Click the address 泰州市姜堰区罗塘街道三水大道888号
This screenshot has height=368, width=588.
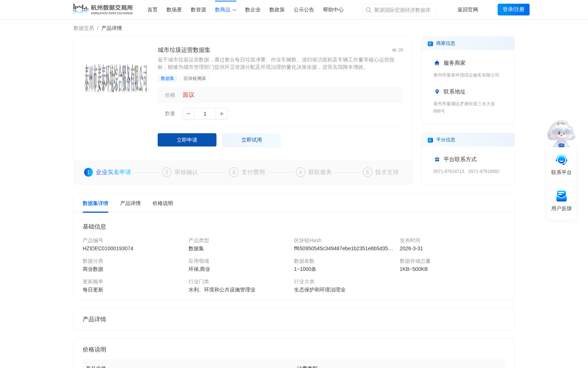(464, 107)
